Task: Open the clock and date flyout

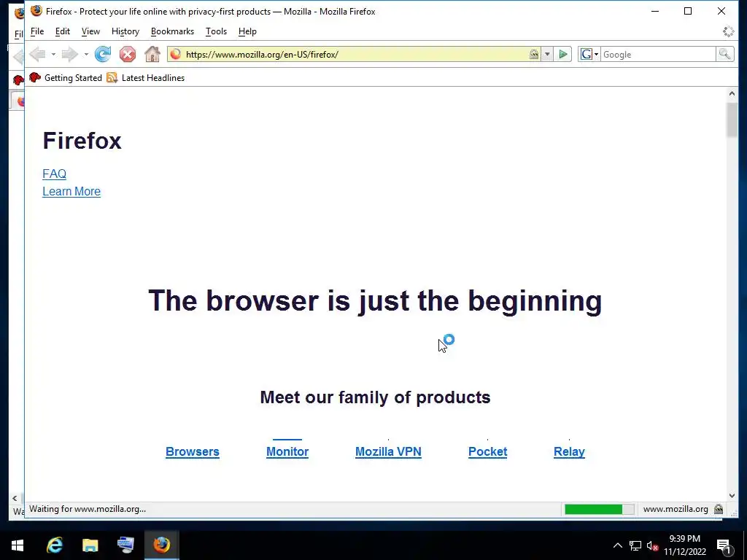Action: 685,545
